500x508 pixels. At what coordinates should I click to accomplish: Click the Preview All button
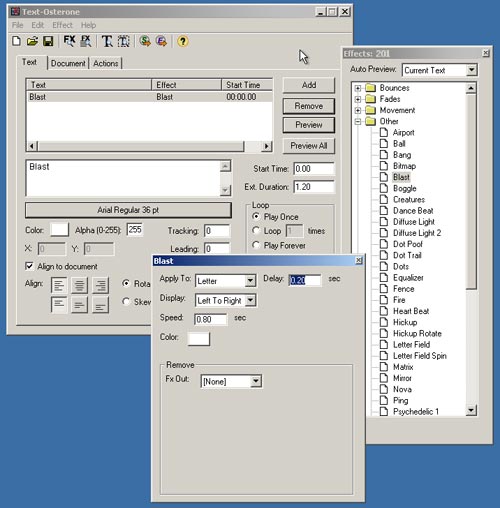[309, 146]
